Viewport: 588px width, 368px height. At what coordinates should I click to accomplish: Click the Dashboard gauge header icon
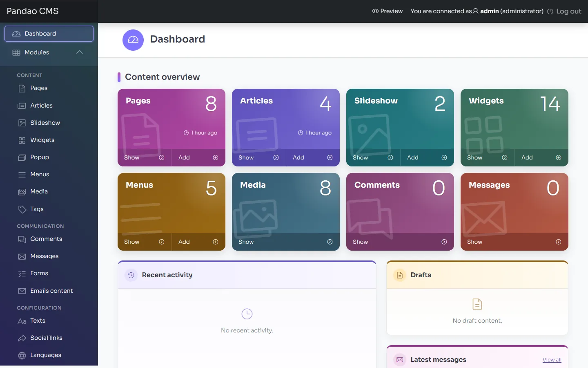[133, 40]
